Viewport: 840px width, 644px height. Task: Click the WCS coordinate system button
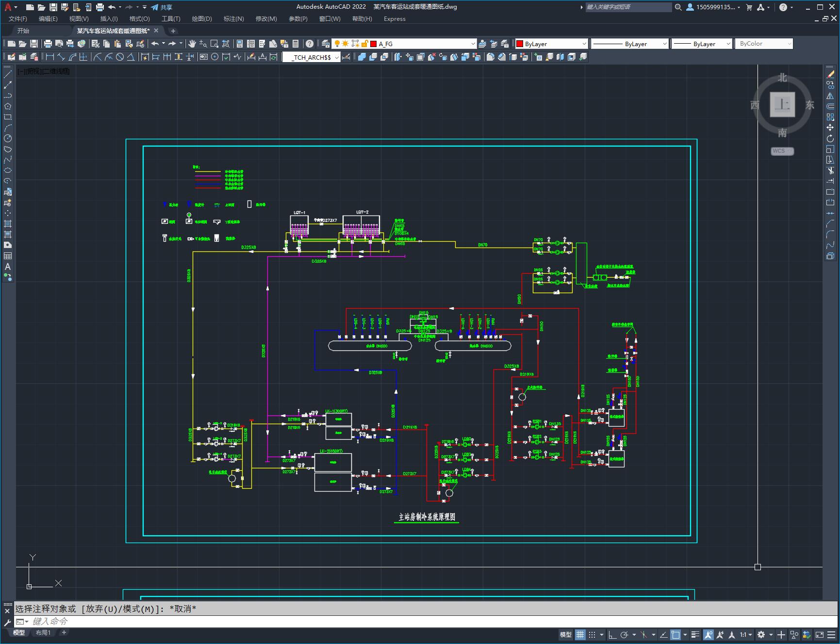782,151
